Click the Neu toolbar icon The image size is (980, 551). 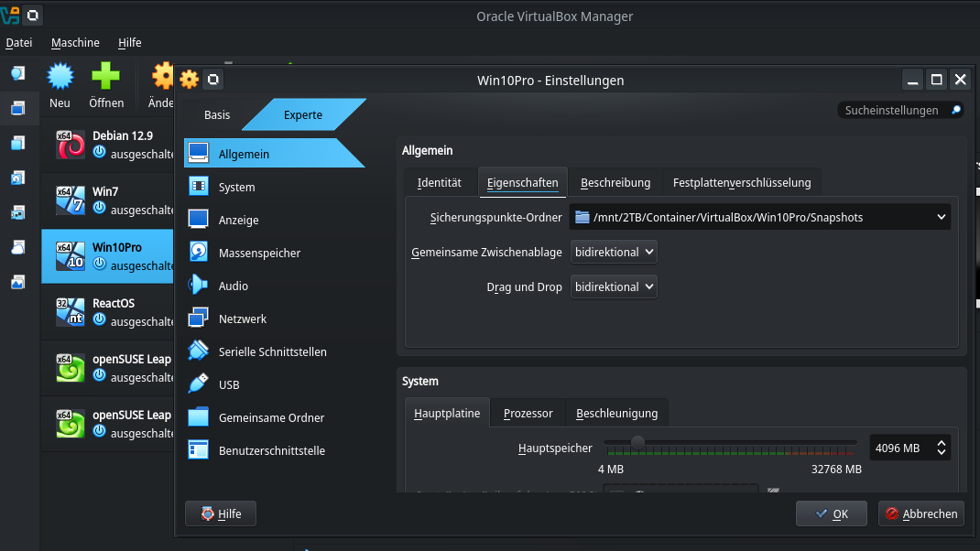pyautogui.click(x=60, y=85)
